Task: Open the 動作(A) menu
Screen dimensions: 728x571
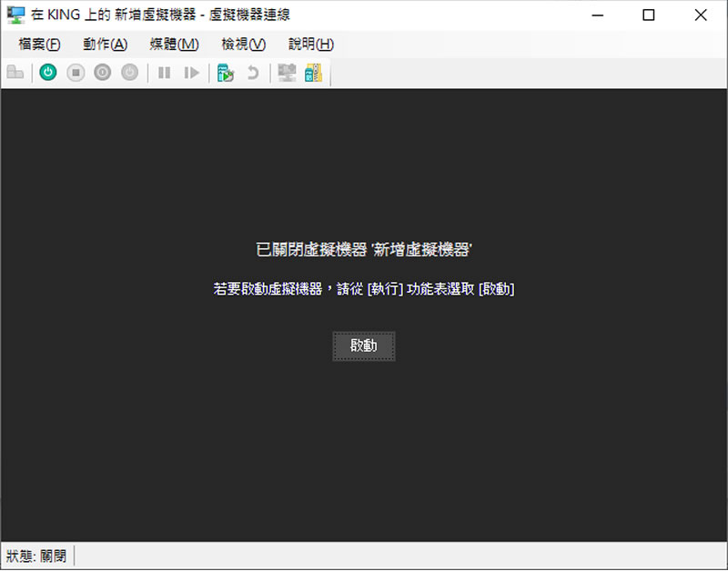Action: pos(106,45)
